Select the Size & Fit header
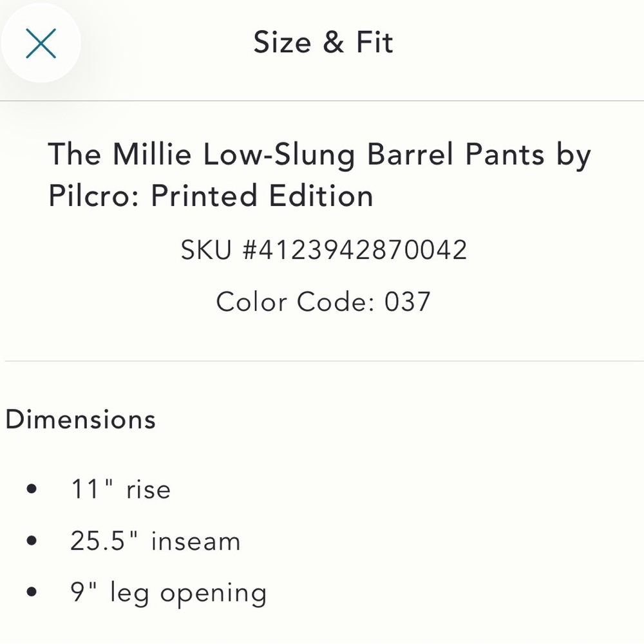Image resolution: width=644 pixels, height=644 pixels. [x=322, y=43]
